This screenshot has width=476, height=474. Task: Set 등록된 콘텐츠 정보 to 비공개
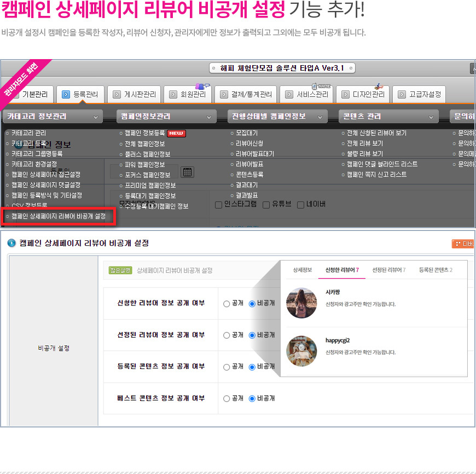pyautogui.click(x=252, y=367)
